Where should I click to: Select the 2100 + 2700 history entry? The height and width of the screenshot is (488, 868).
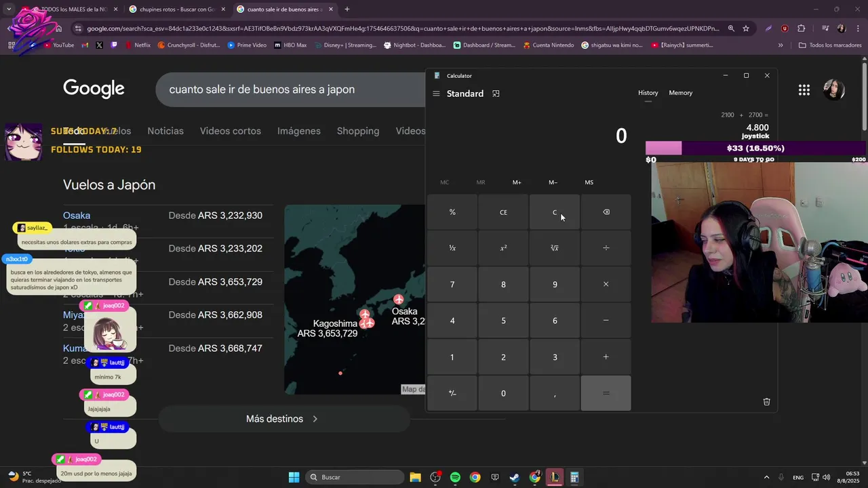point(744,121)
